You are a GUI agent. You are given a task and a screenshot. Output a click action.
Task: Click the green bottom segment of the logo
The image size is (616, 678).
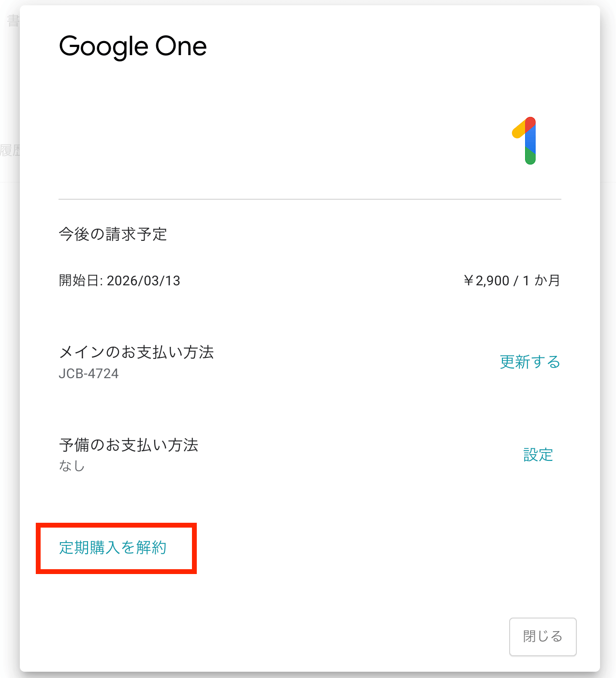point(530,157)
